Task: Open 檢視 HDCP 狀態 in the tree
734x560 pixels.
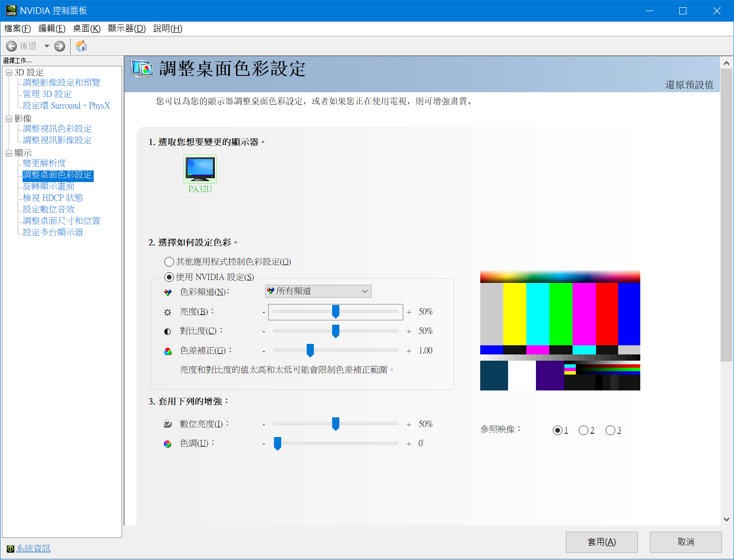Action: click(x=53, y=198)
